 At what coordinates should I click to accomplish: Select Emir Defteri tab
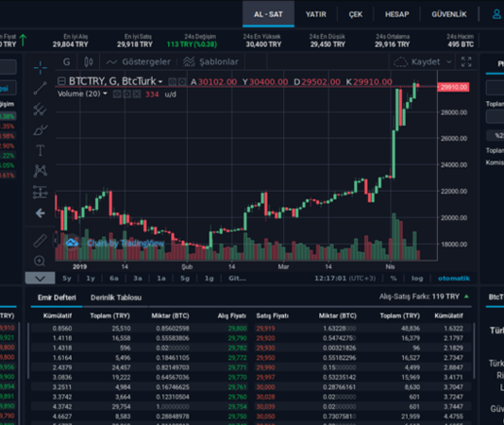coord(57,297)
